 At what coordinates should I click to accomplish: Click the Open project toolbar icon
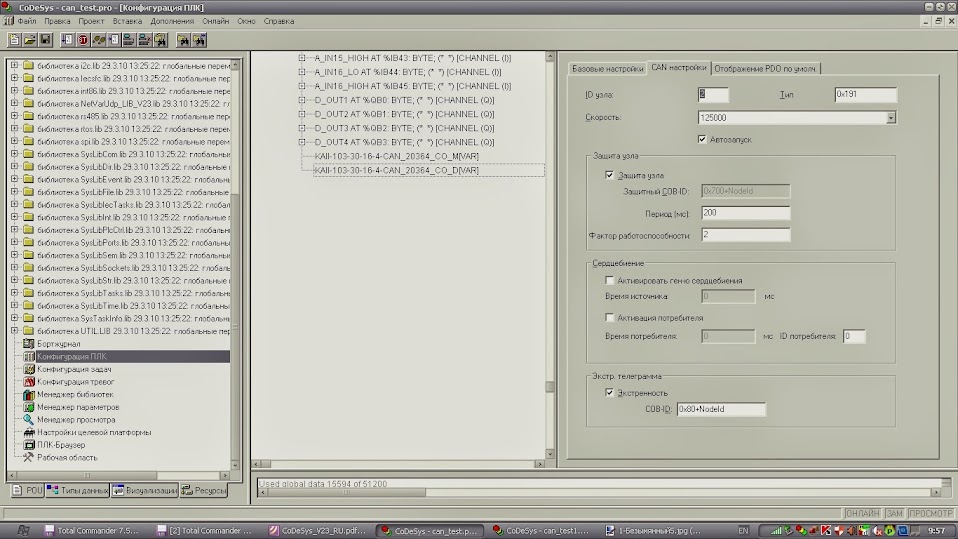point(29,40)
